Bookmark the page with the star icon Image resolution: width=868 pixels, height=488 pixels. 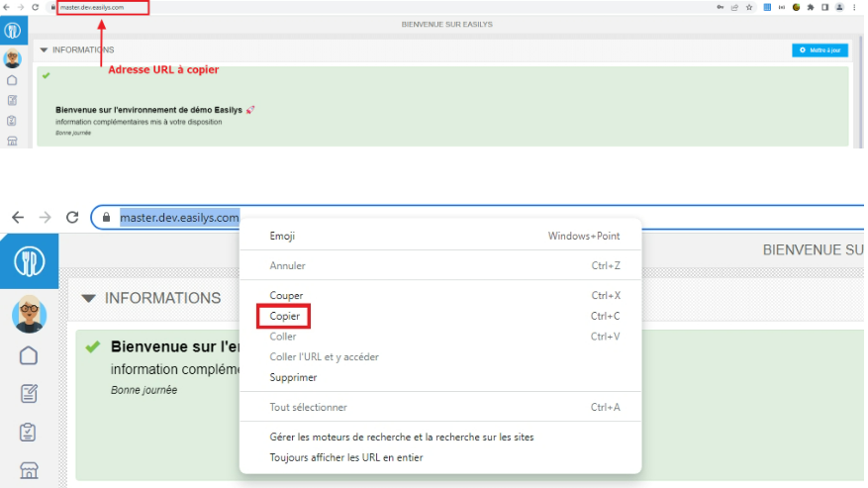click(x=749, y=7)
